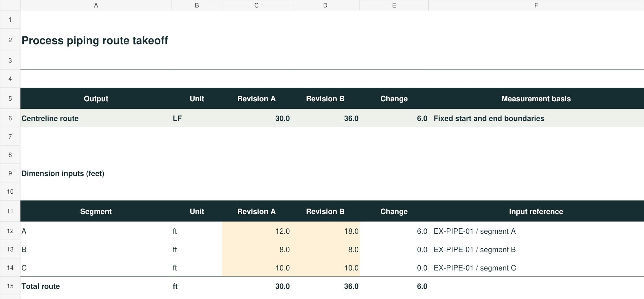This screenshot has width=644, height=299.
Task: Click segment A Revision A input 12.0
Action: [x=256, y=231]
